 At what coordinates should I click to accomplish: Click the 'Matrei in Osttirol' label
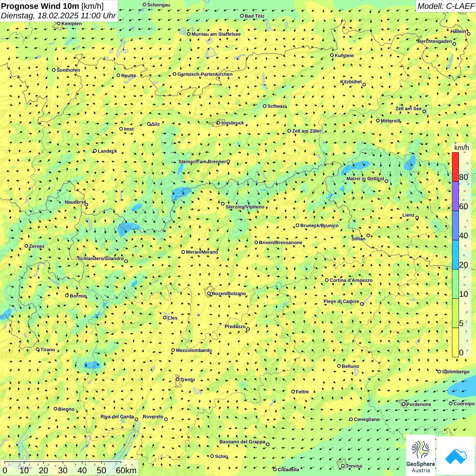click(x=365, y=178)
